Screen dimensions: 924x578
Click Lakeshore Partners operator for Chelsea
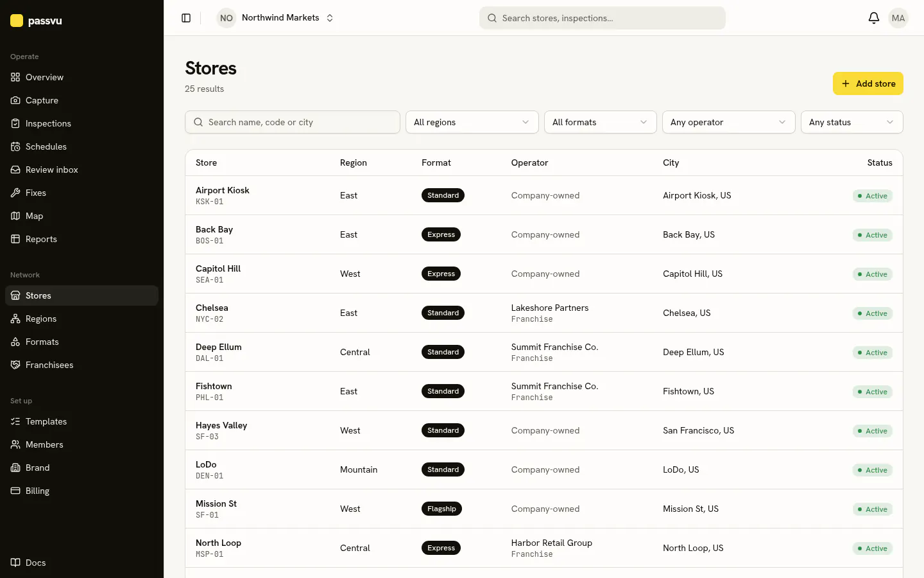tap(550, 308)
